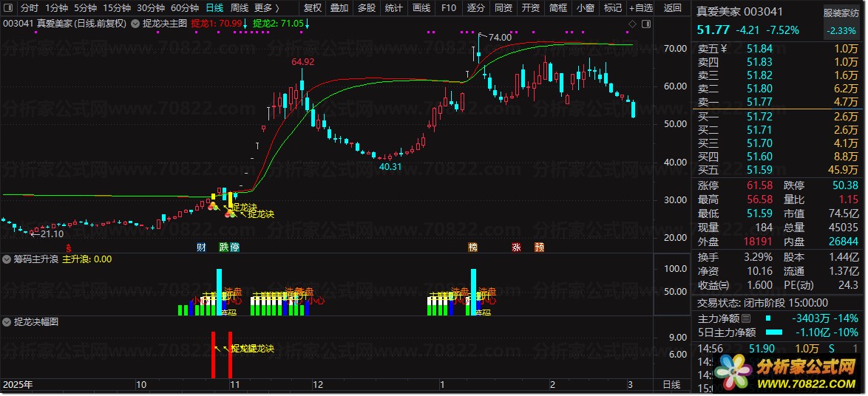Select the 30分钟 period tab
This screenshot has height=396, width=868.
[x=151, y=8]
